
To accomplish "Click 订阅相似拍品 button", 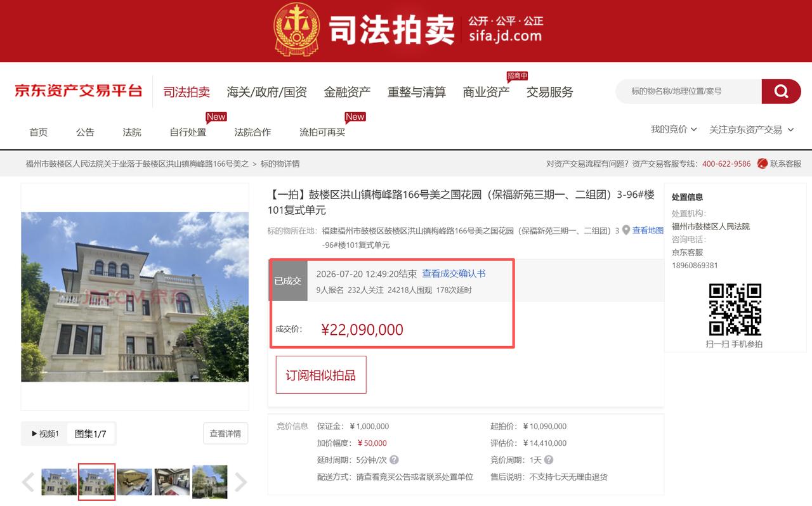I will coord(321,375).
